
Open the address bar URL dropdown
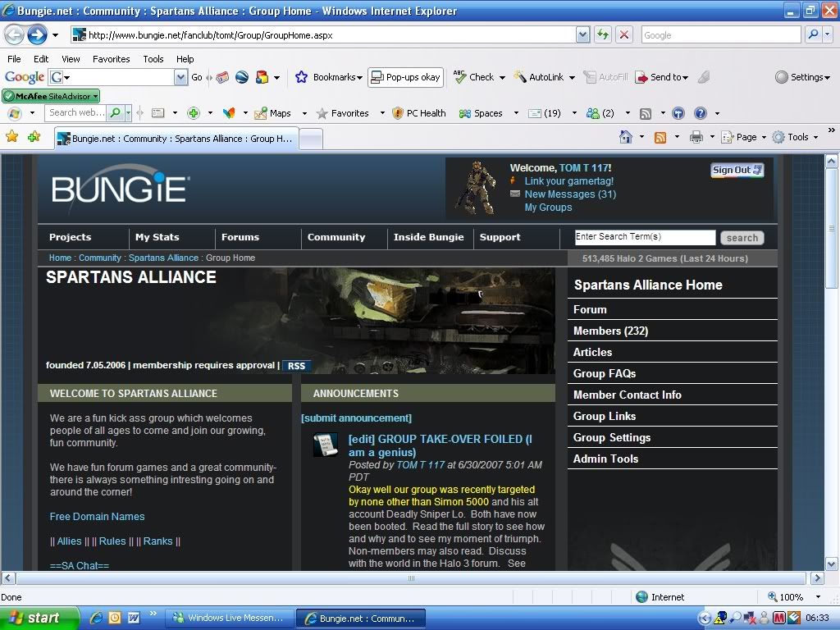pos(583,34)
